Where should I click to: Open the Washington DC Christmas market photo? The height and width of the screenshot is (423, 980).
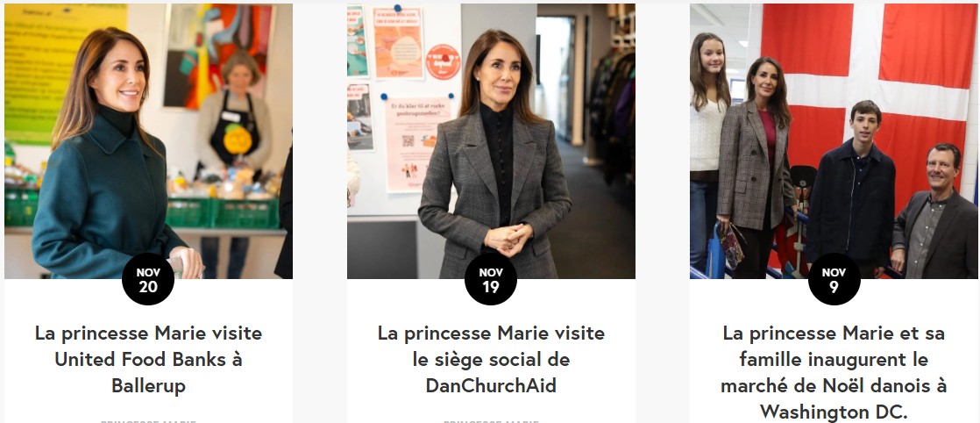(834, 140)
